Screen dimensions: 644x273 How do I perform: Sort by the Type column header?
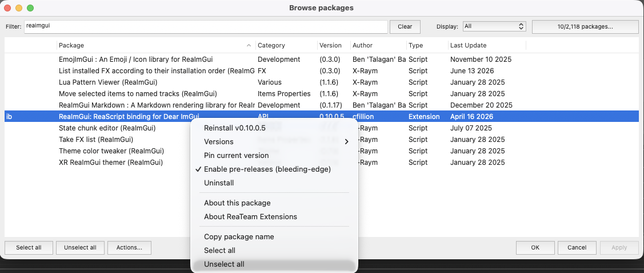[x=427, y=45]
